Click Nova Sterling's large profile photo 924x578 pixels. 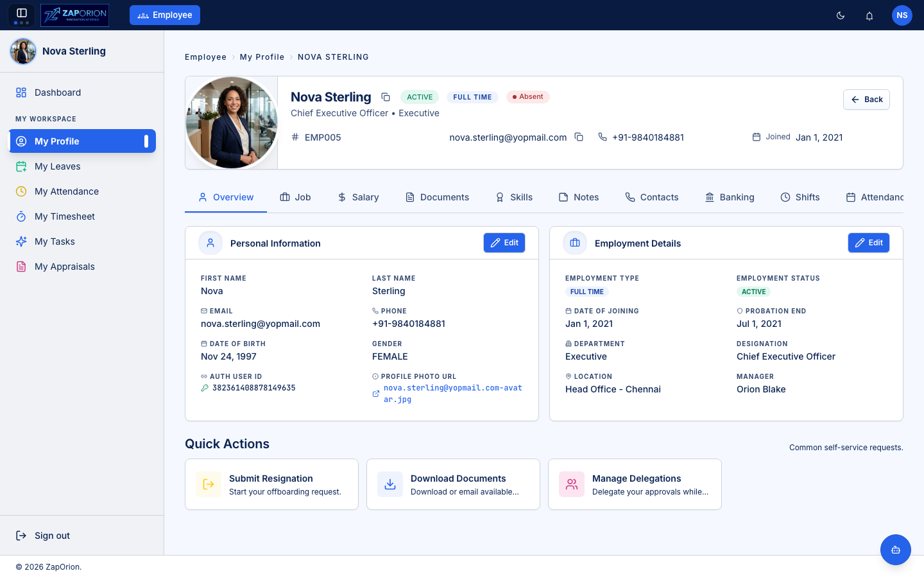coord(232,123)
